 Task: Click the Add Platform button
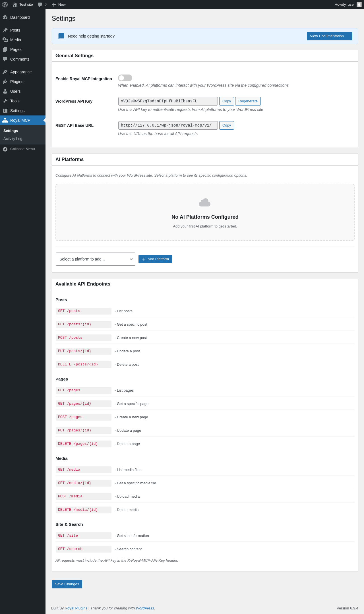point(155,259)
